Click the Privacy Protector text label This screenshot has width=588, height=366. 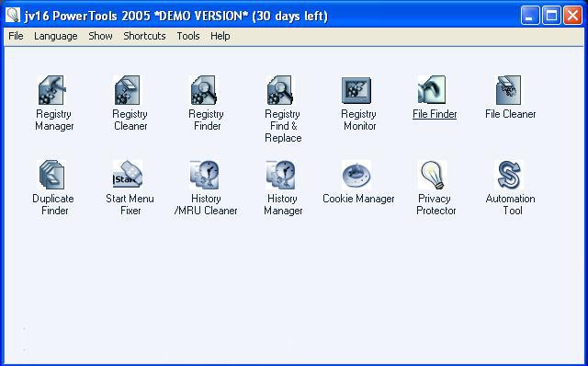pyautogui.click(x=435, y=204)
